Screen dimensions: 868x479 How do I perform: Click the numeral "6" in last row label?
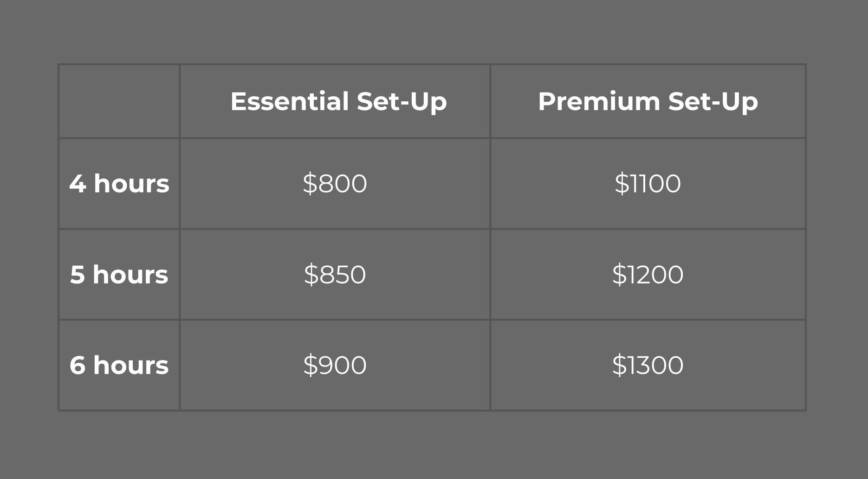pos(78,365)
